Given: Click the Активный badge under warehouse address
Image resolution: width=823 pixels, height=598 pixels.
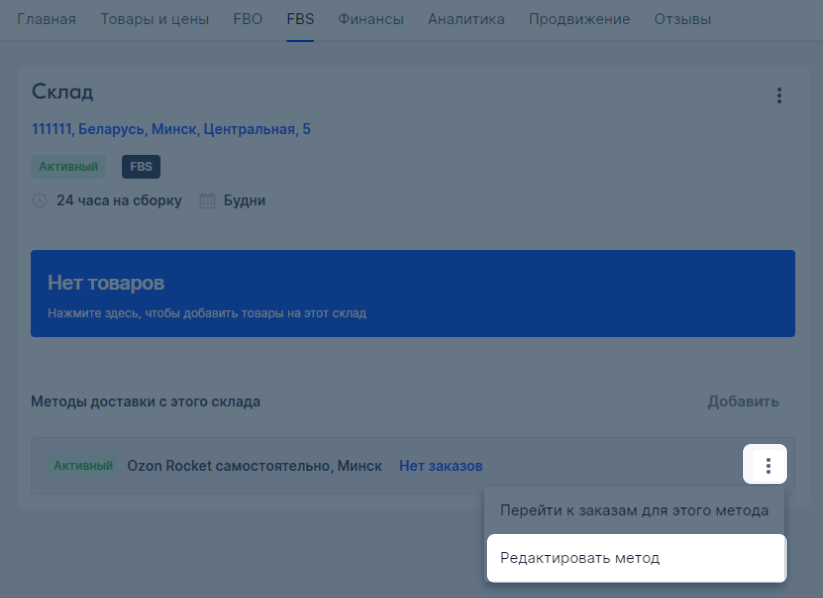Looking at the screenshot, I should [x=68, y=166].
